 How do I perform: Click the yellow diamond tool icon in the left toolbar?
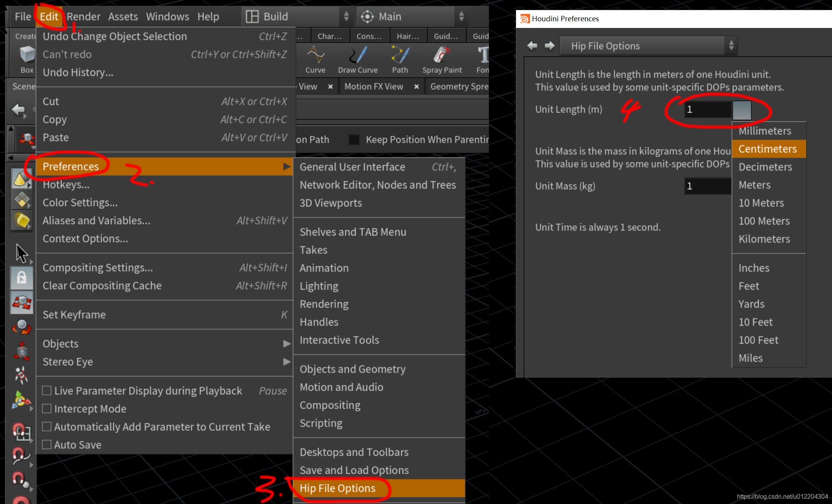point(22,200)
